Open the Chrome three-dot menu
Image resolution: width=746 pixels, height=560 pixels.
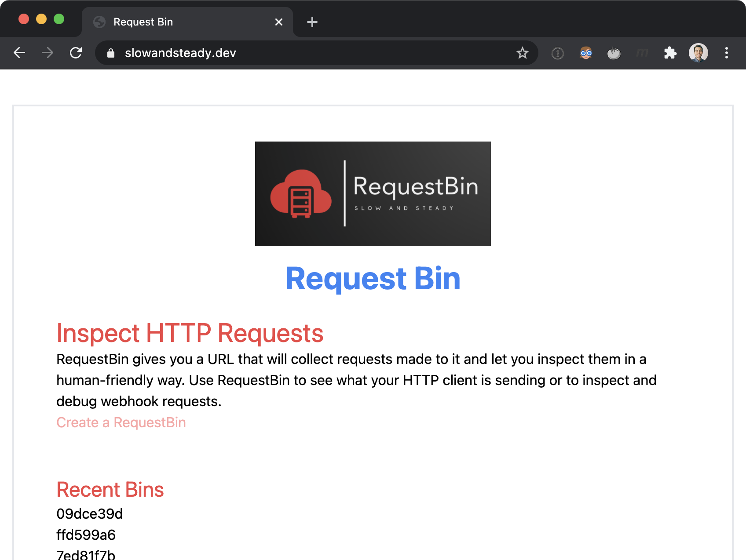(x=726, y=53)
